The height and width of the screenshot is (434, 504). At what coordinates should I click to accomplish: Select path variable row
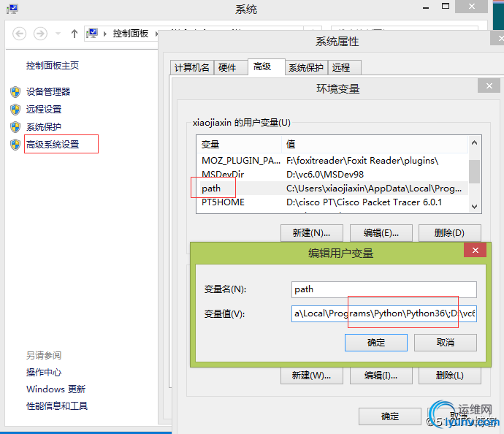click(x=332, y=188)
